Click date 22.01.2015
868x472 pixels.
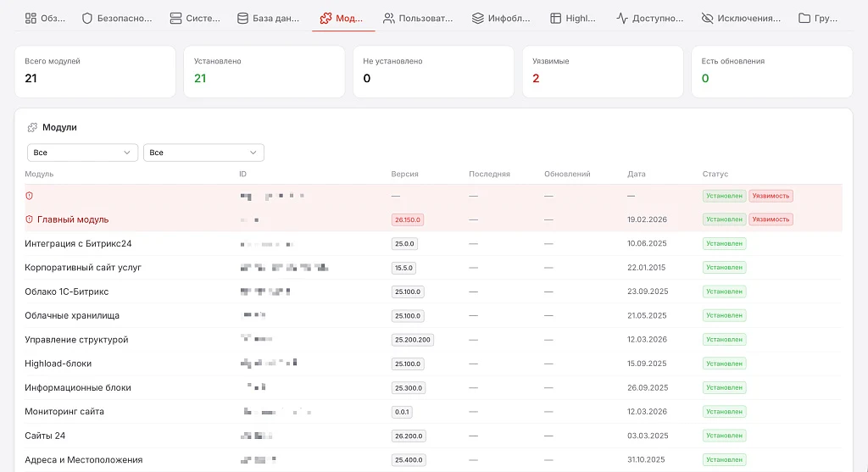point(646,268)
